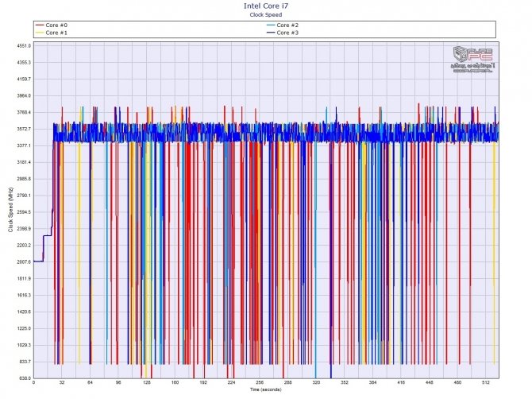Click the 224 tick on time axis
Image resolution: width=532 pixels, height=399 pixels.
(231, 382)
